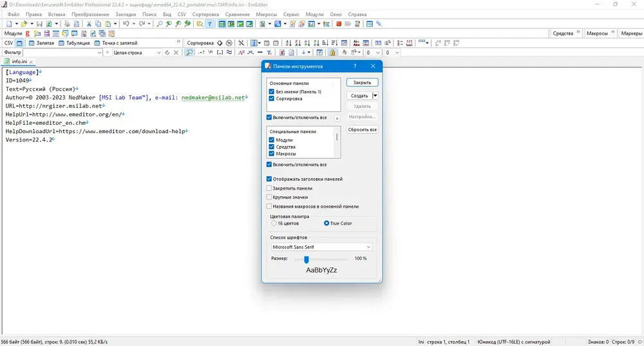Uncheck the Сортировка panel checkbox

tap(272, 98)
